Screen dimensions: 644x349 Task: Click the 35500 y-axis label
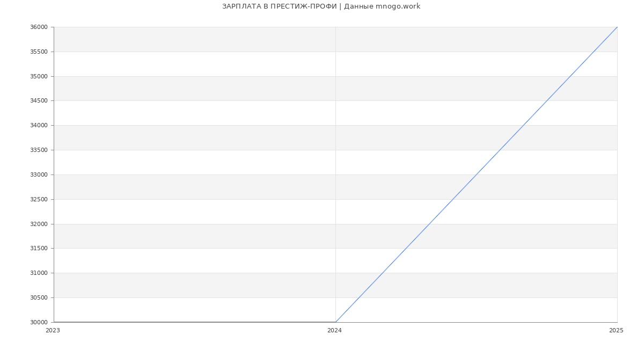[x=39, y=52]
